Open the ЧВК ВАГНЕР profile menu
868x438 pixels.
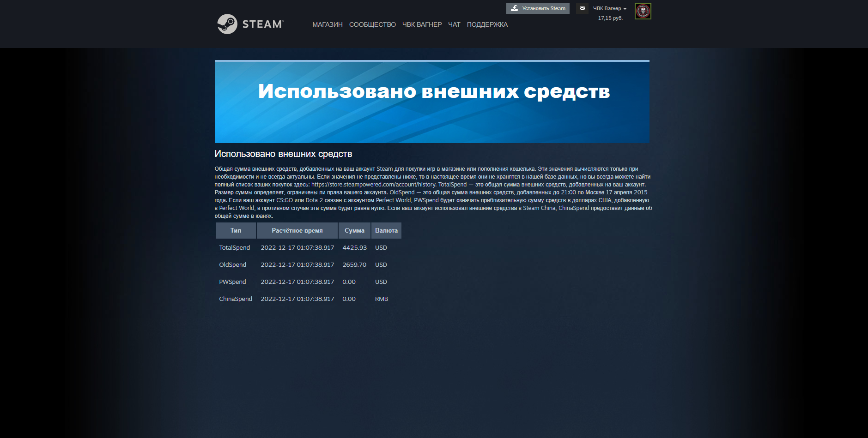click(x=422, y=24)
